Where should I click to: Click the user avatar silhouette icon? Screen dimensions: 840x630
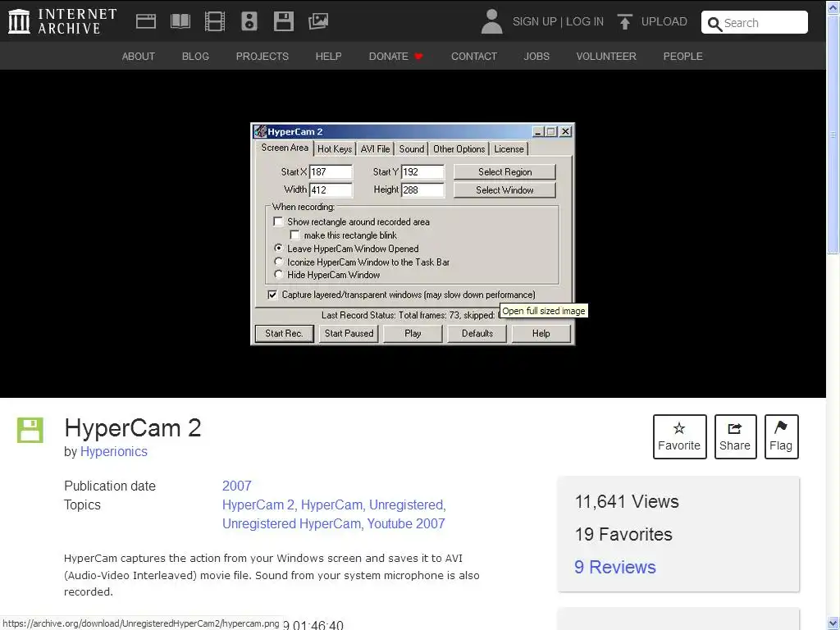[491, 21]
